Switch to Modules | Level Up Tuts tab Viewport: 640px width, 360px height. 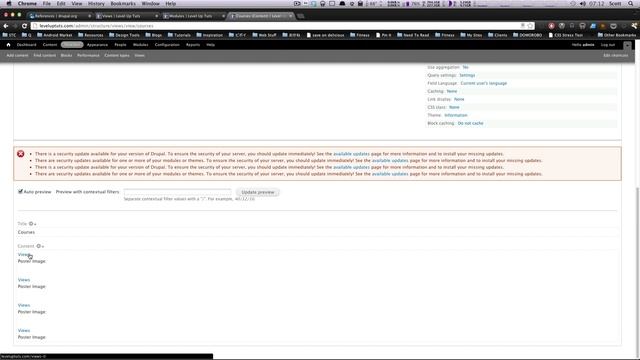tap(194, 16)
